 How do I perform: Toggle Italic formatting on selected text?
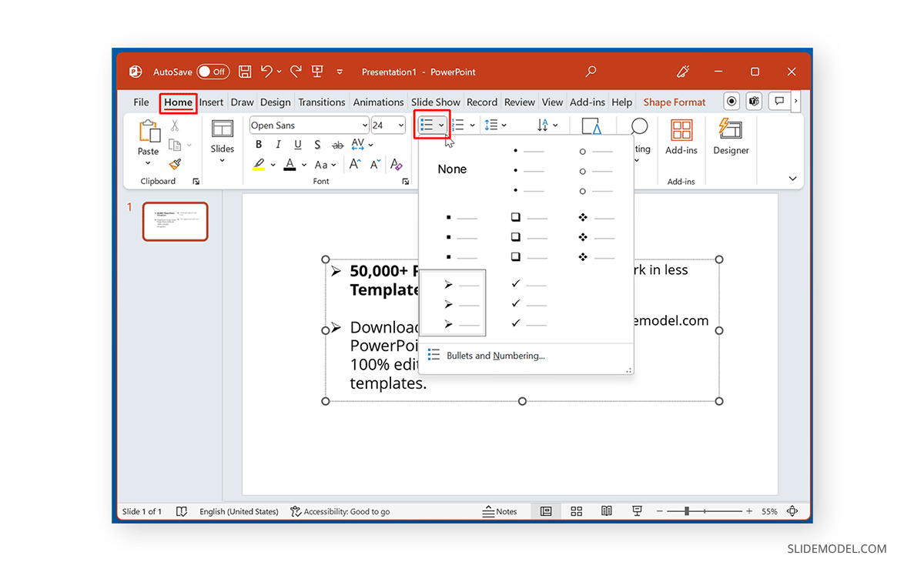pos(278,144)
